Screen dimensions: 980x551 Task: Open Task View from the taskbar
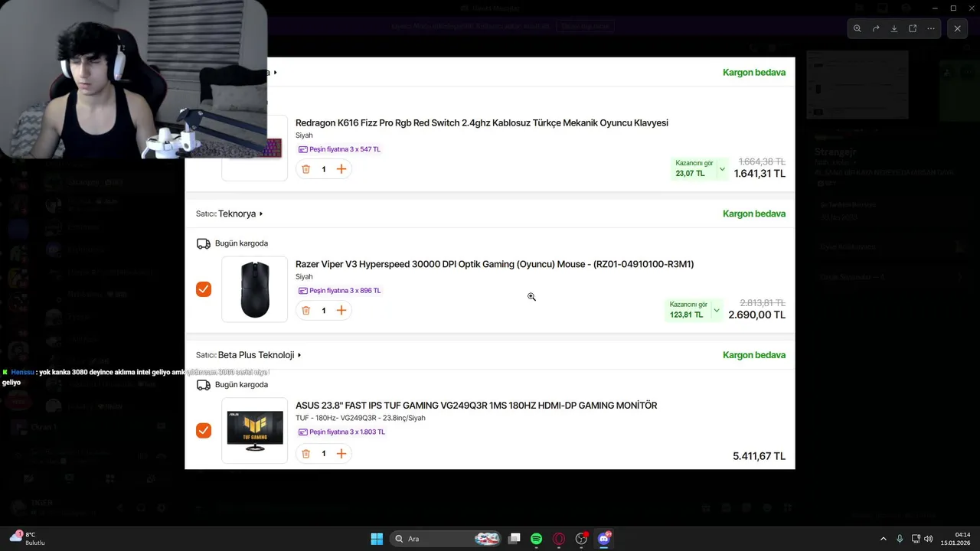[x=514, y=539]
